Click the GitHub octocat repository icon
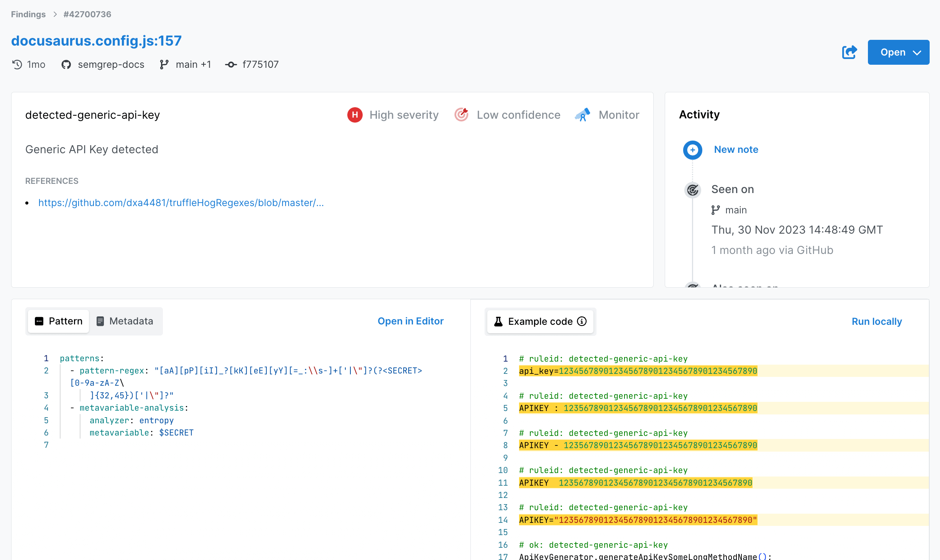This screenshot has height=560, width=940. (67, 65)
